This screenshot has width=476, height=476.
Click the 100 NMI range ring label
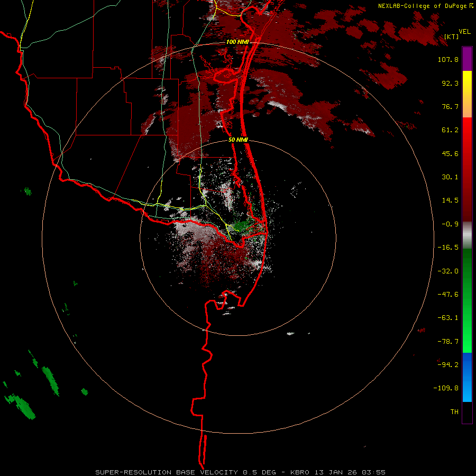(x=237, y=42)
